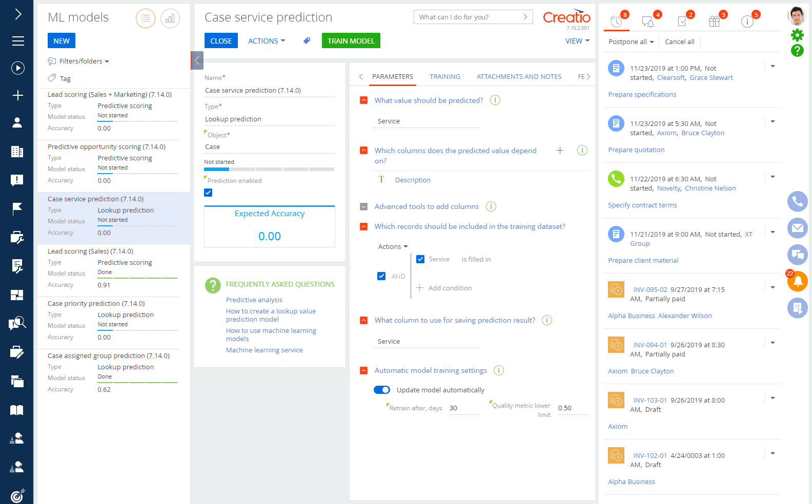Image resolution: width=812 pixels, height=504 pixels.
Task: Open the Predictive analysis FAQ link
Action: pyautogui.click(x=254, y=300)
